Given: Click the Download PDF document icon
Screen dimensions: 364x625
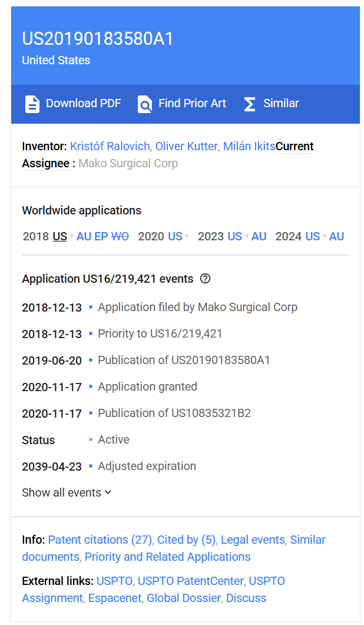Looking at the screenshot, I should click(32, 104).
